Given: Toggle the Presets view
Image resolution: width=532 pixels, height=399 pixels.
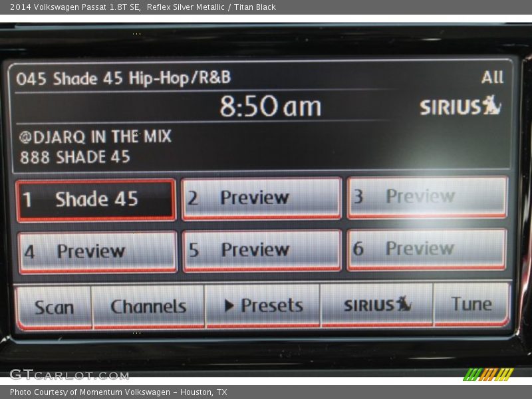Looking at the screenshot, I should (263, 306).
